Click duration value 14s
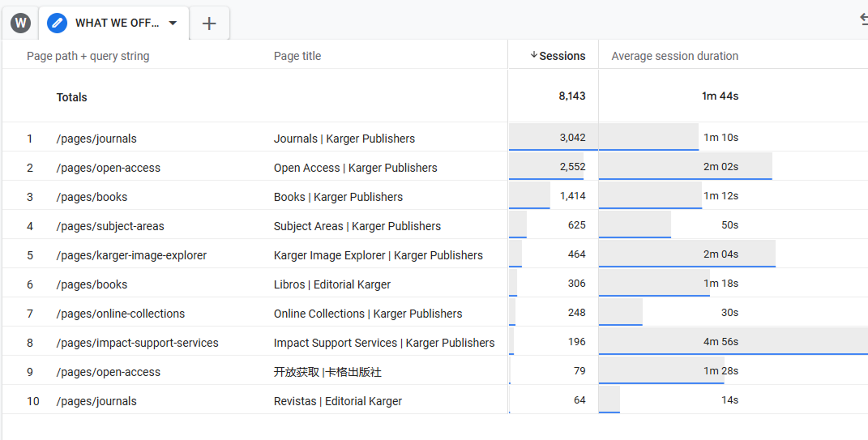Viewport: 868px width, 440px height. coord(729,399)
